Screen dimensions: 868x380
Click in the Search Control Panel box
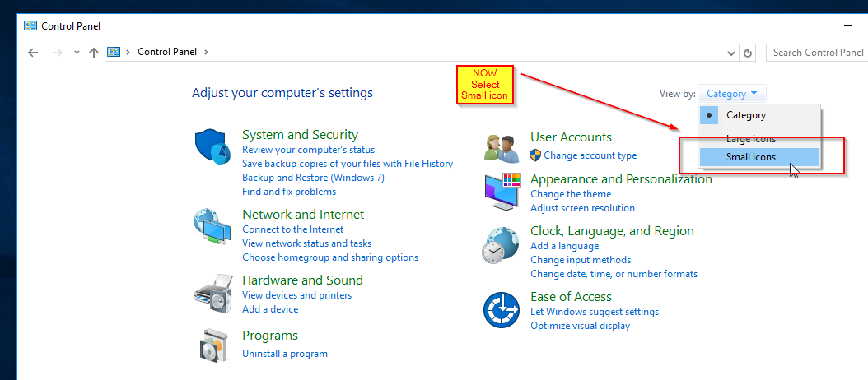(x=817, y=53)
